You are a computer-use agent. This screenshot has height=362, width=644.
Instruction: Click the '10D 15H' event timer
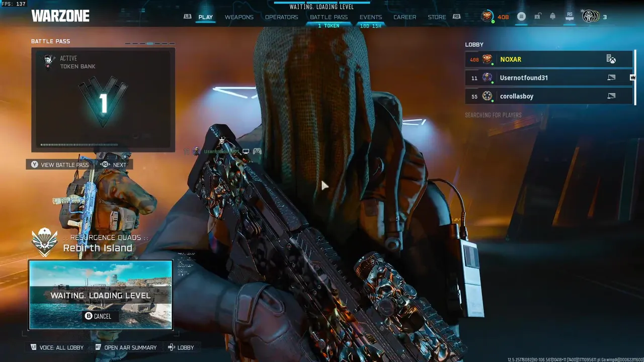371,26
